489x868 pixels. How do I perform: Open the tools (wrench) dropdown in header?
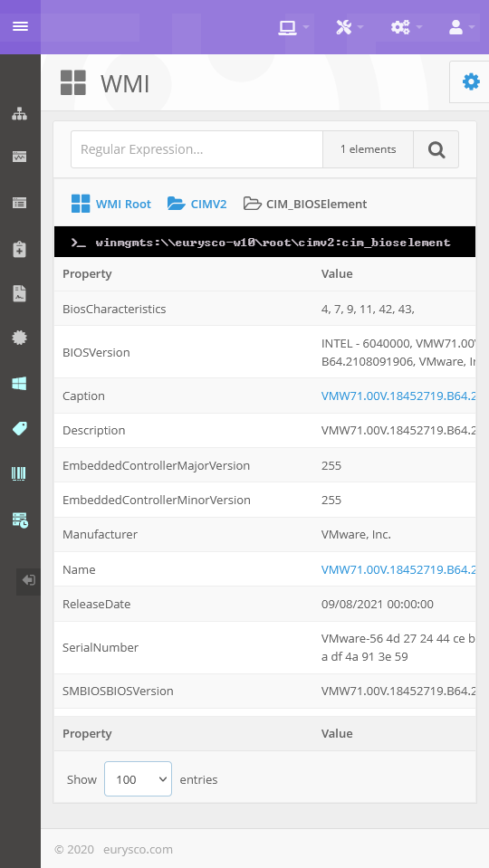click(x=350, y=27)
